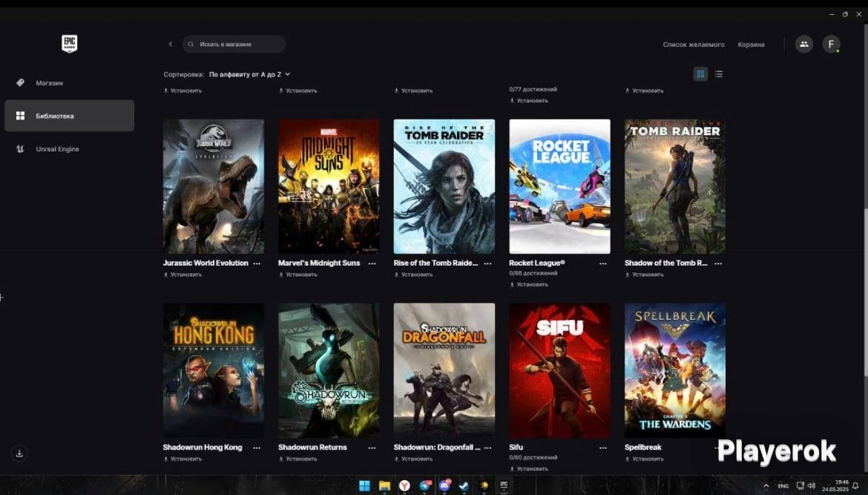Open Shadowrun Hong Kong cover
The image size is (868, 495).
tap(213, 370)
